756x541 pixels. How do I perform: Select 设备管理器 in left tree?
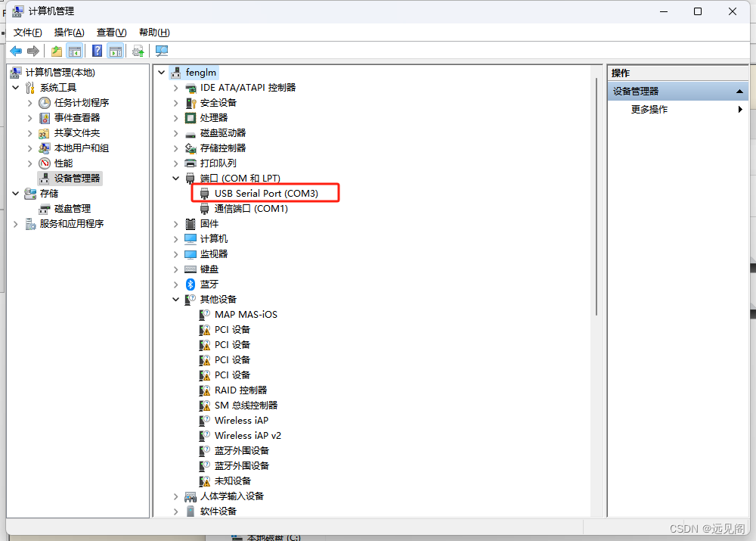(x=77, y=179)
